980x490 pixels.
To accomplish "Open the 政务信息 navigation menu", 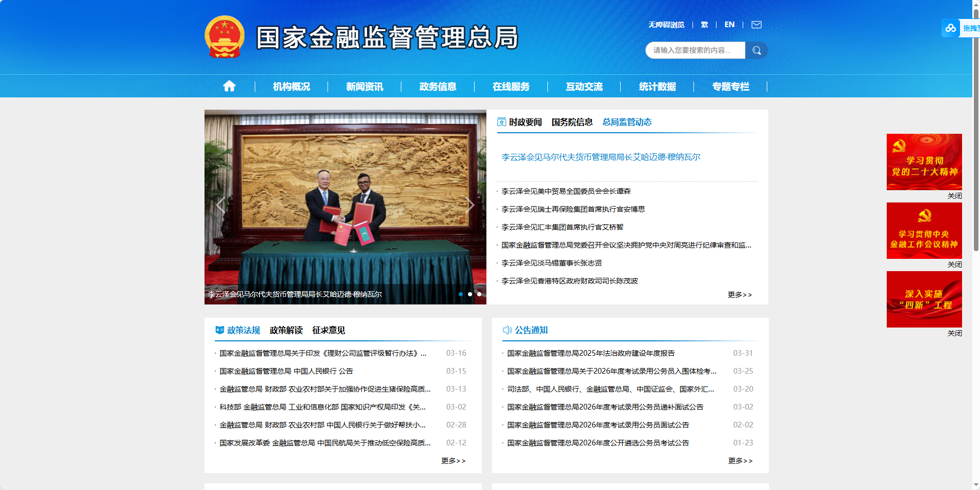I will (438, 87).
